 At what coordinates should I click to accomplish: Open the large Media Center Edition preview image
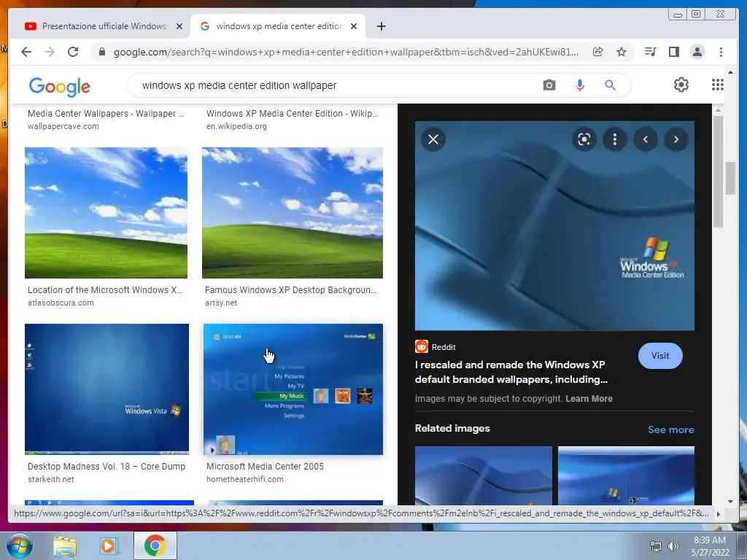pos(554,226)
